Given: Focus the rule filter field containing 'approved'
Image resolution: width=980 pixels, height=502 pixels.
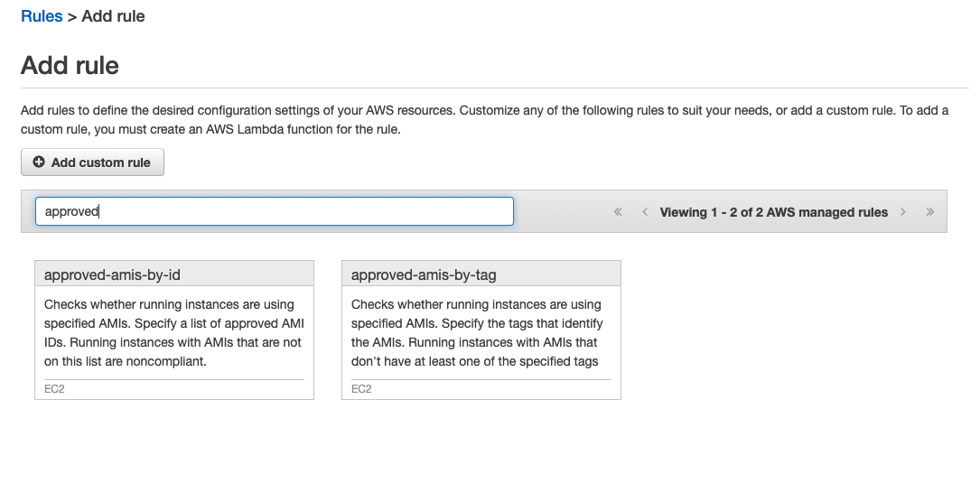Looking at the screenshot, I should tap(274, 211).
